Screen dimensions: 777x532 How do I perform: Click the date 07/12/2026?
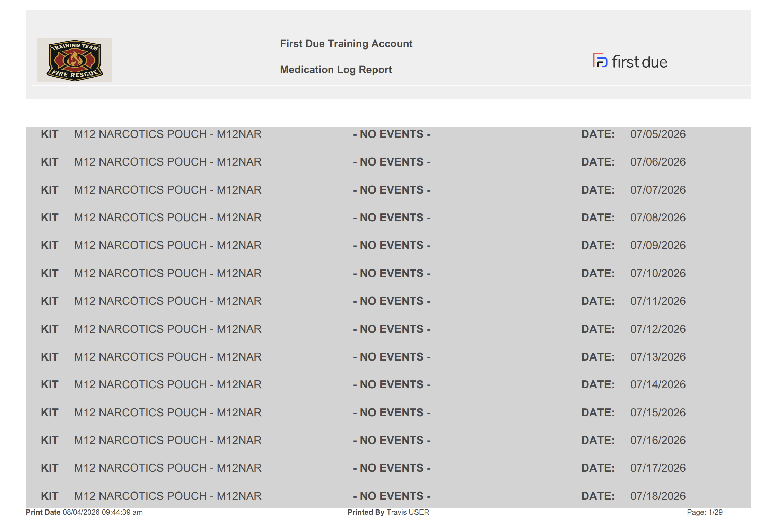658,329
